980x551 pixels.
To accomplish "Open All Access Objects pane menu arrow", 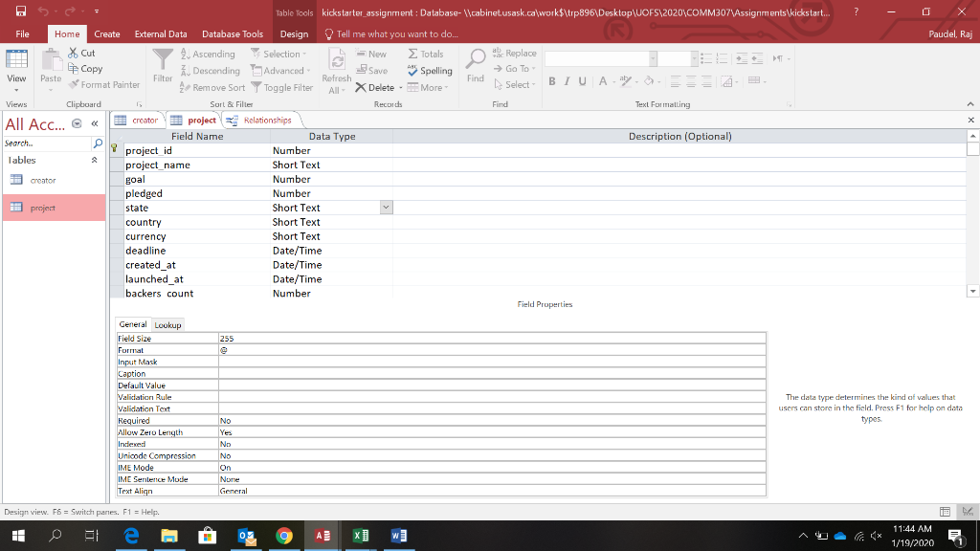I will point(77,123).
